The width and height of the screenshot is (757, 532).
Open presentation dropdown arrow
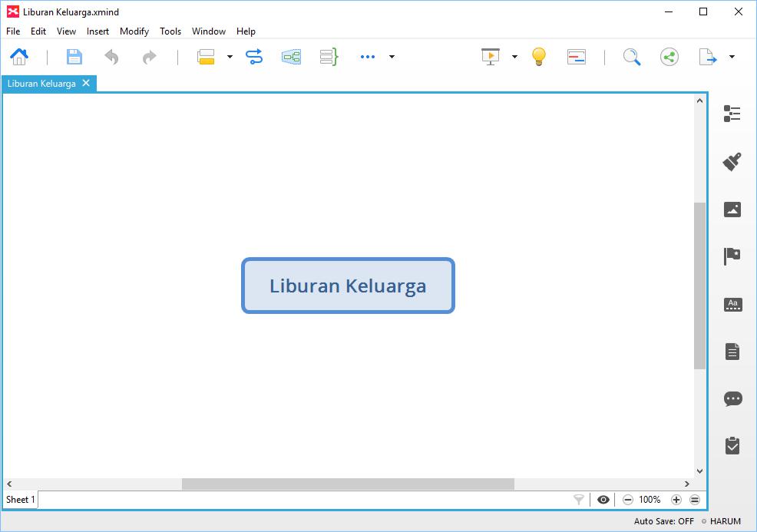pos(514,57)
